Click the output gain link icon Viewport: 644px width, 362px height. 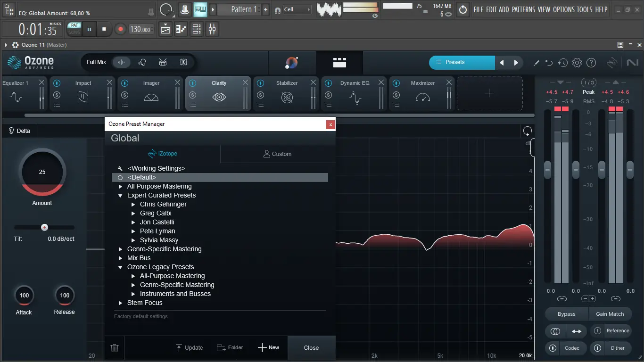click(x=615, y=299)
